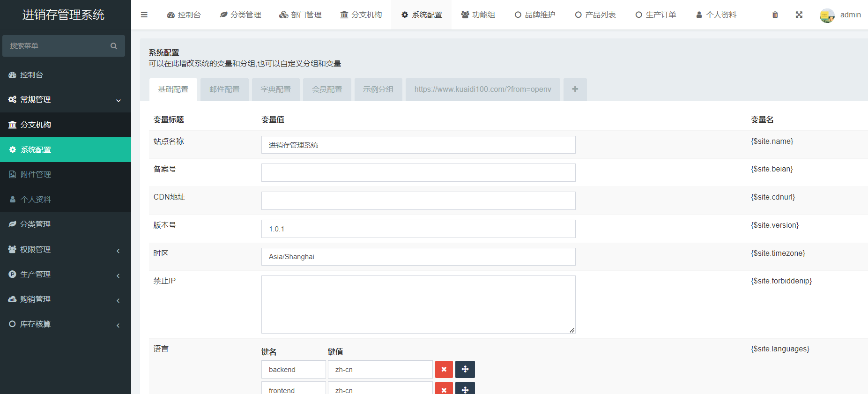Open the 品牌维护 top tab
Screen dimensions: 868x394
click(x=534, y=15)
